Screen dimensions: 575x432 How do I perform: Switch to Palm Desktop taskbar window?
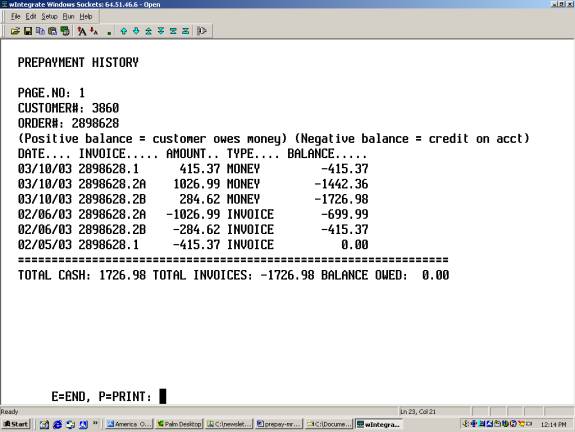pos(179,424)
